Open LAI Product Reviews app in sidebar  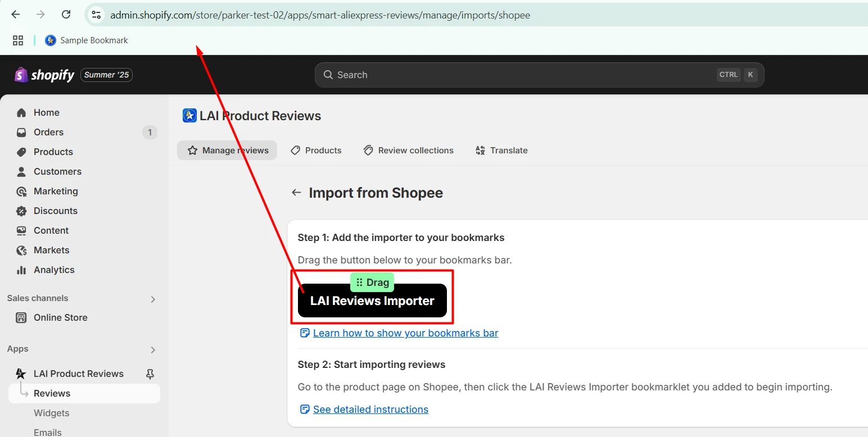coord(78,374)
